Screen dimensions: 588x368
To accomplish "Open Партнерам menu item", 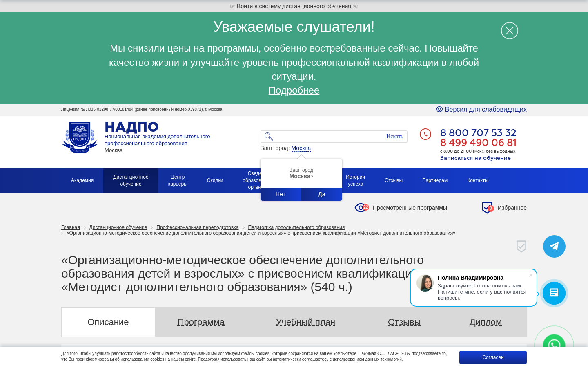I will [435, 180].
